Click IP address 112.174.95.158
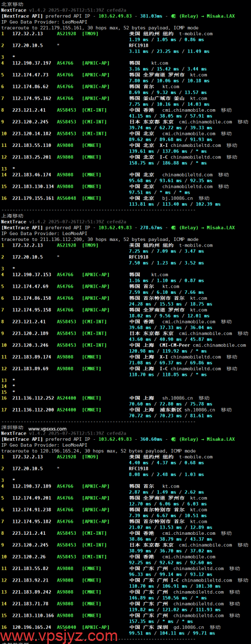 tap(32, 309)
